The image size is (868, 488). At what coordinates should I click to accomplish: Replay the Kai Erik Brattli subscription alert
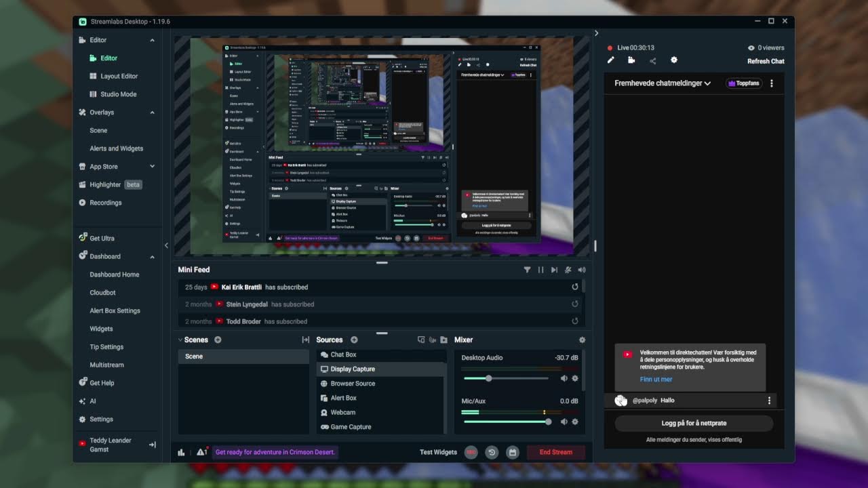(575, 287)
